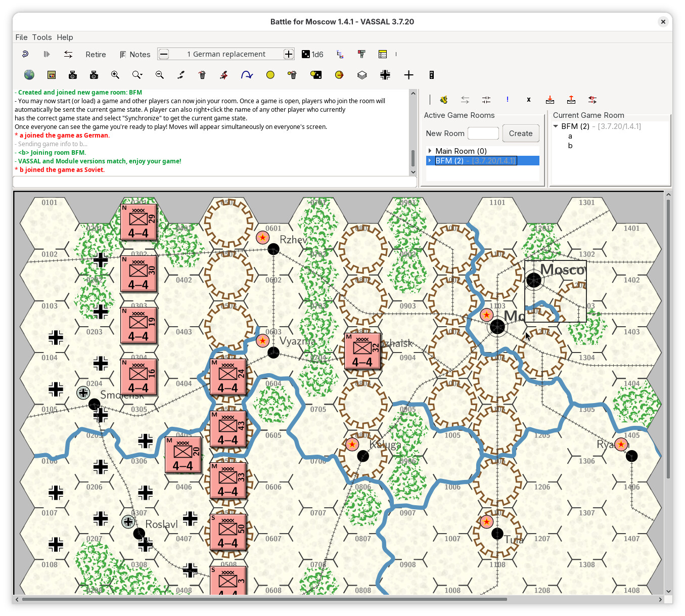This screenshot has width=685, height=616.
Task: Click the zoom out magnifier icon
Action: [159, 75]
